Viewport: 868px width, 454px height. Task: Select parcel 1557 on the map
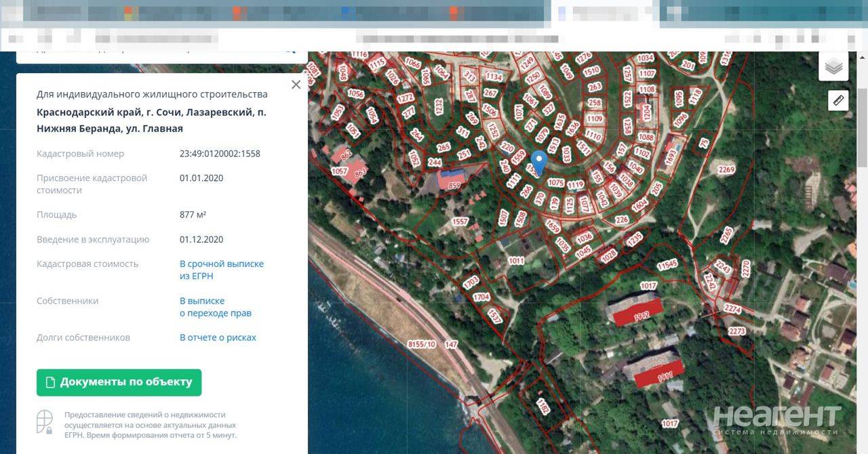tap(460, 222)
